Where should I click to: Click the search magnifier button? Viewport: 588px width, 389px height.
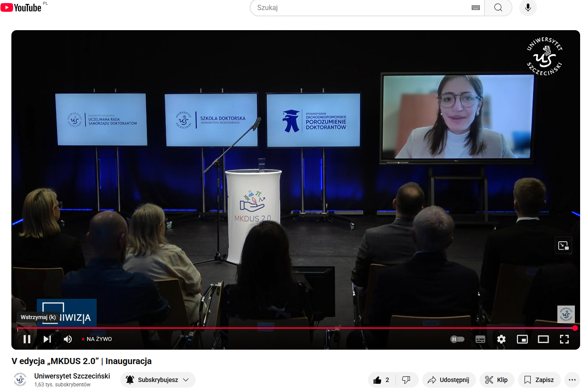[498, 8]
